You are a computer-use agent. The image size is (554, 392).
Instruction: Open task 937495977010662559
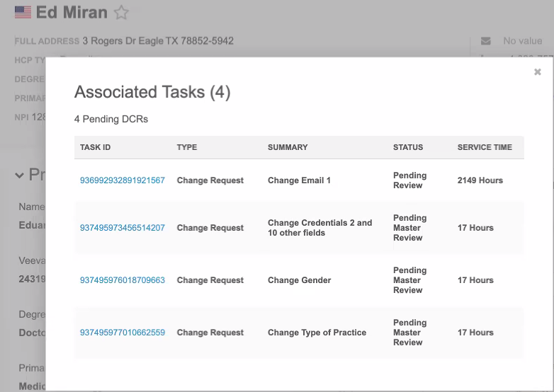pyautogui.click(x=122, y=333)
